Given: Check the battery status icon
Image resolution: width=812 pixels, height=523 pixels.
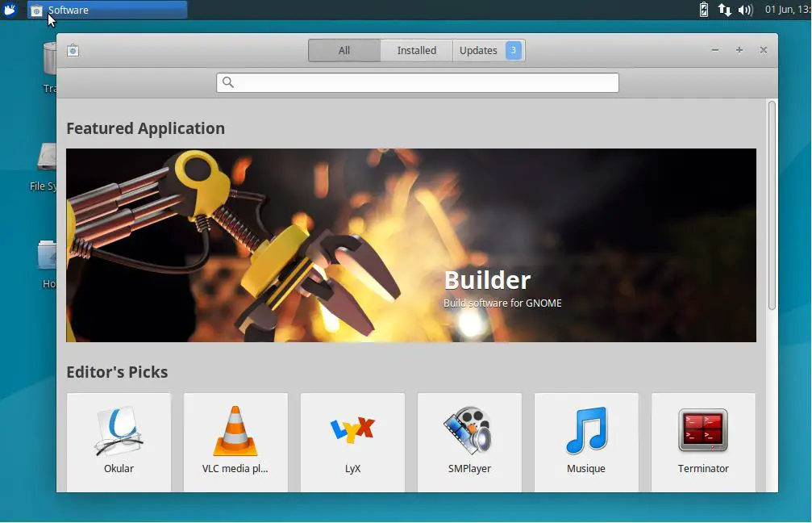Looking at the screenshot, I should tap(704, 10).
